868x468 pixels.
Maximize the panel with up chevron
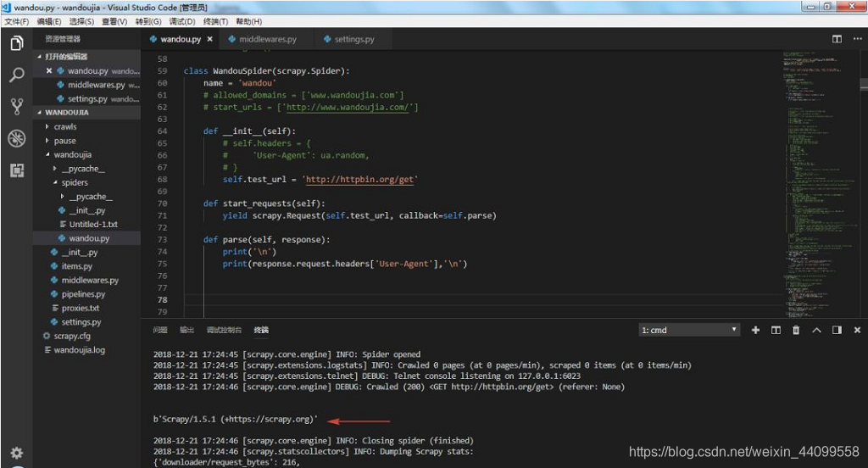816,330
